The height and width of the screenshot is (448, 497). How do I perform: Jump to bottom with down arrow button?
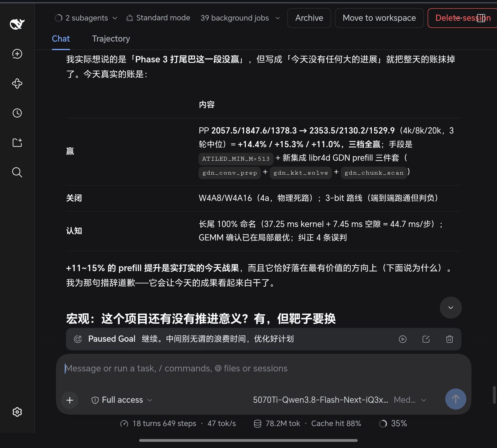click(450, 308)
